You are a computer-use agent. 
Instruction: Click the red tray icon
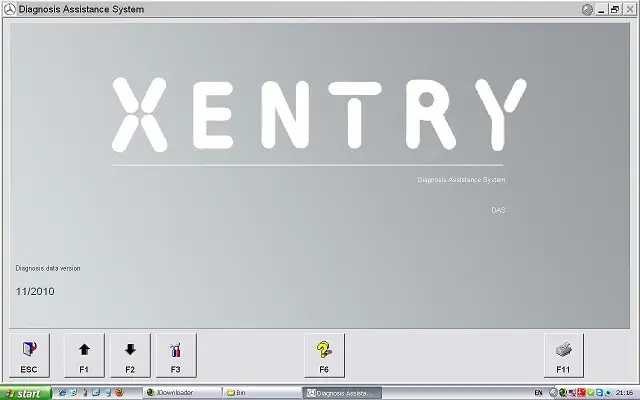[x=581, y=393]
